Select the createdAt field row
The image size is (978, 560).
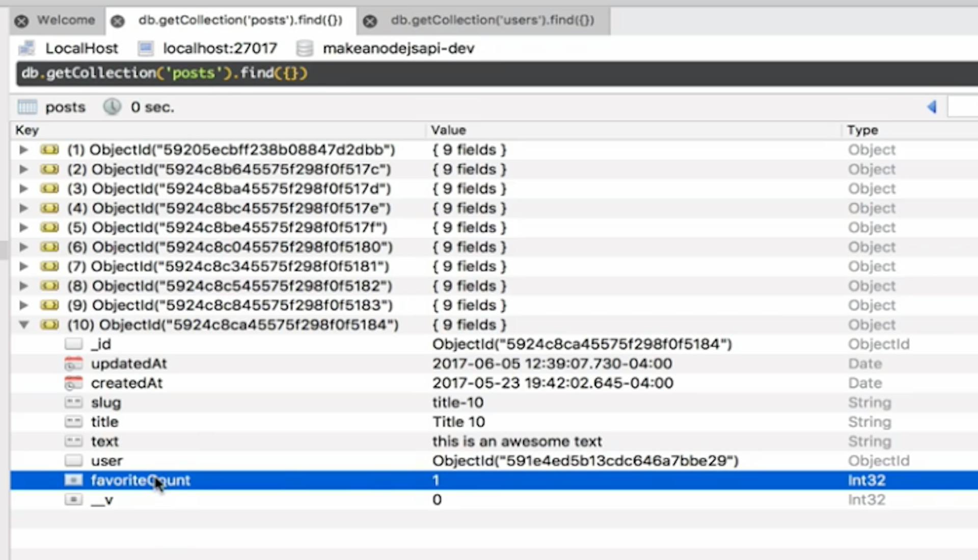[494, 383]
